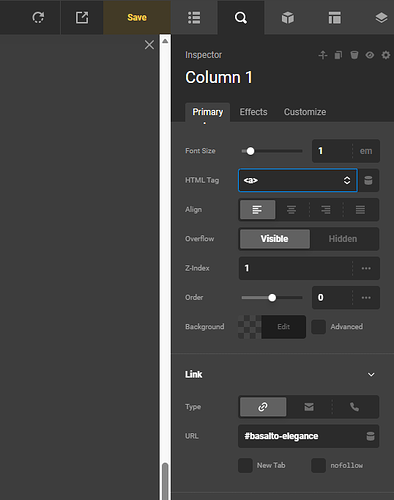This screenshot has width=394, height=500.
Task: Click the Inspector delete trash icon
Action: click(x=354, y=55)
